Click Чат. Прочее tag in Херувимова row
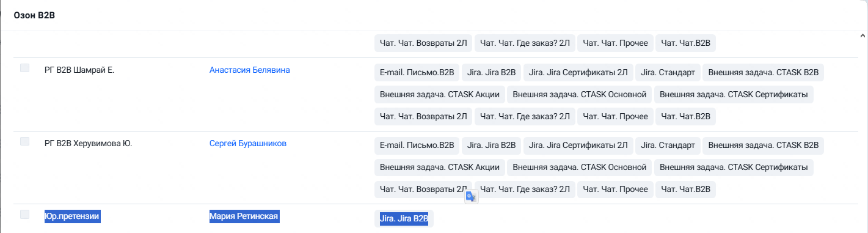This screenshot has height=233, width=868. [615, 189]
